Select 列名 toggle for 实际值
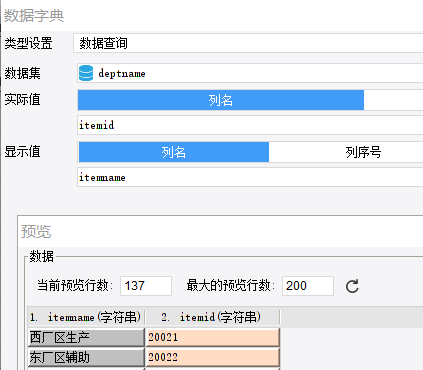Screen dimensions: 423x370 [221, 100]
